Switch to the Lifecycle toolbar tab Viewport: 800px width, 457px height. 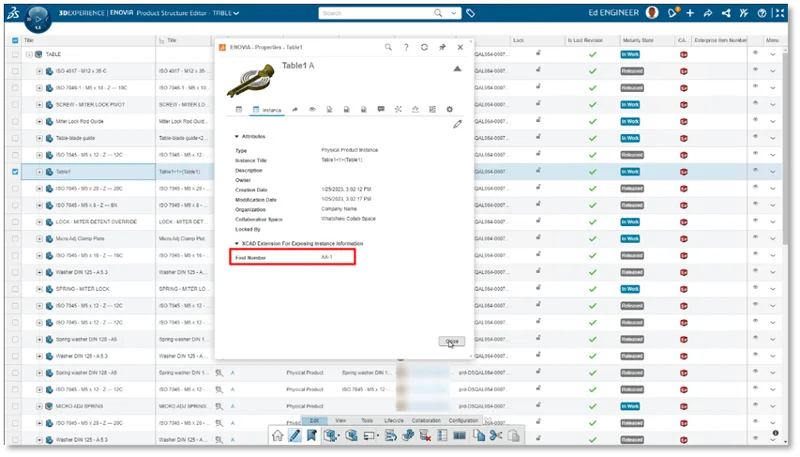click(394, 421)
